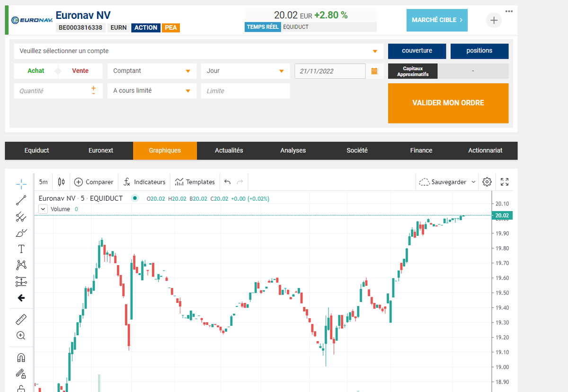Toggle magnet mode for drawings
Screen dimensions: 568x392
click(21, 357)
